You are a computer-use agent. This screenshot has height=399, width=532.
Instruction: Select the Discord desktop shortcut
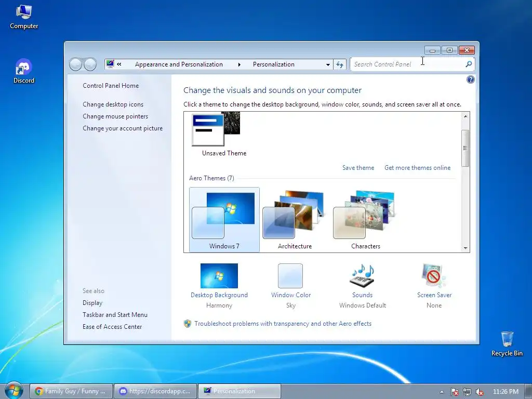point(24,71)
